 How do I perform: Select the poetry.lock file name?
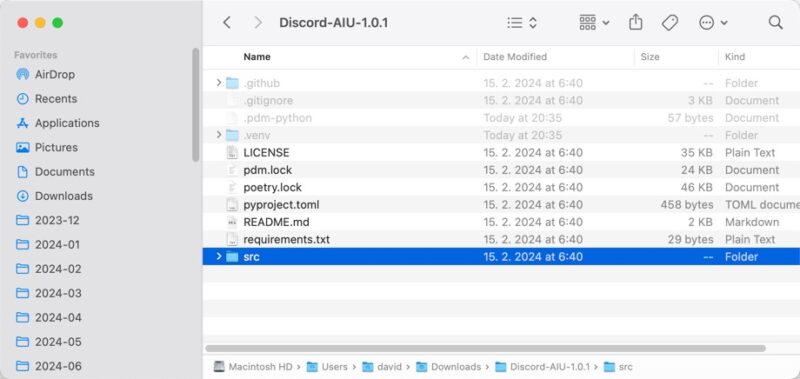(x=272, y=187)
